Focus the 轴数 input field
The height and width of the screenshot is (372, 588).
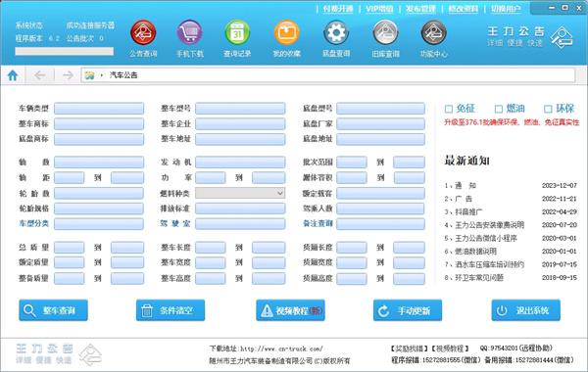tap(99, 163)
